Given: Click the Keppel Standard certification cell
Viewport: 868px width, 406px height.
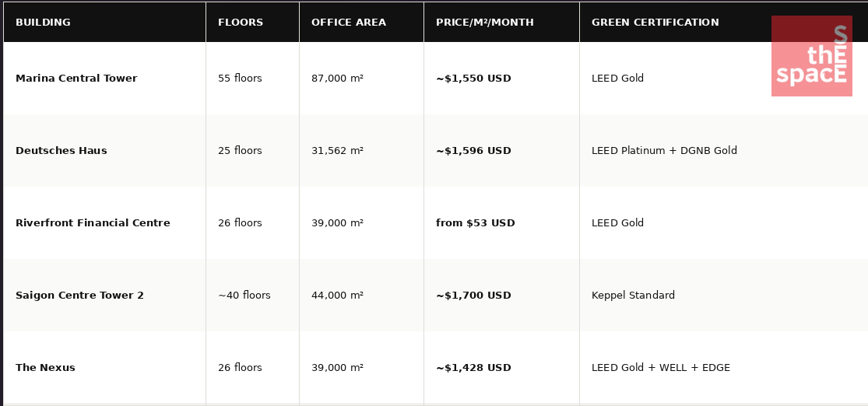Looking at the screenshot, I should pos(633,296).
